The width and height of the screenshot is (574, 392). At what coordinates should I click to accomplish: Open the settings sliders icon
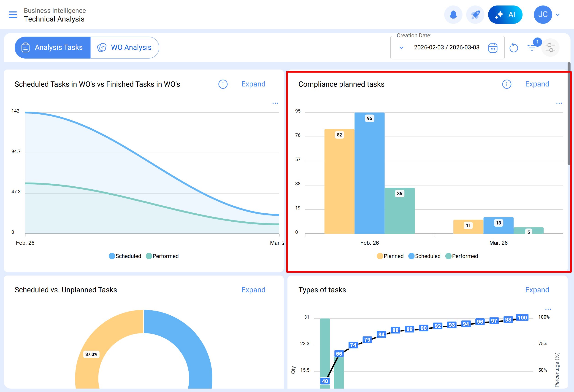coord(550,48)
